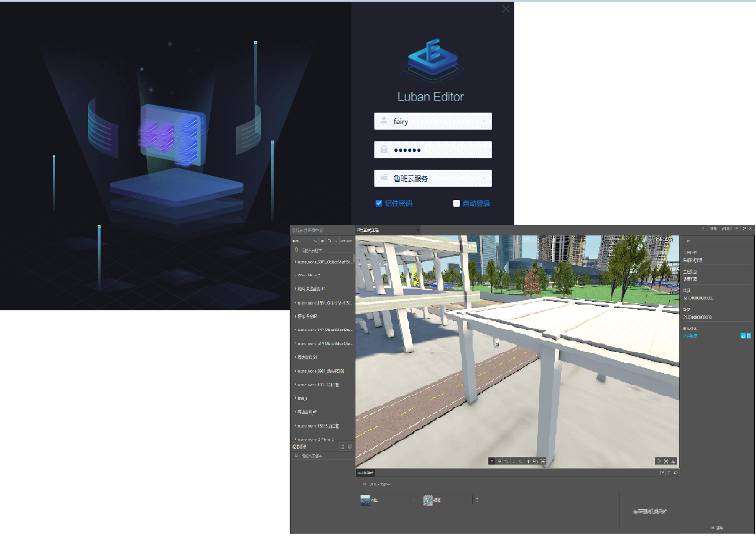Focus the scene list search box
The width and height of the screenshot is (756, 536).
point(322,250)
